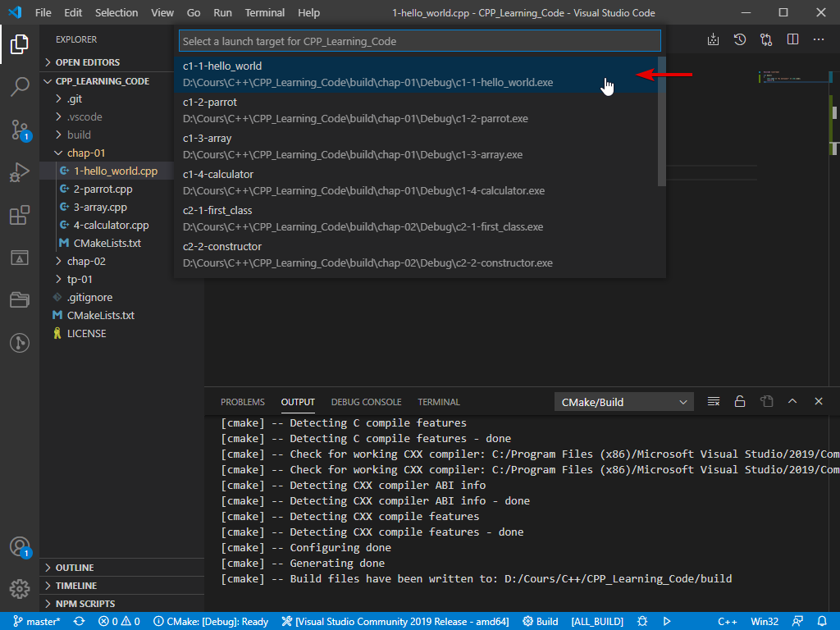Focus the launch target search field
The width and height of the screenshot is (840, 630).
tap(420, 41)
